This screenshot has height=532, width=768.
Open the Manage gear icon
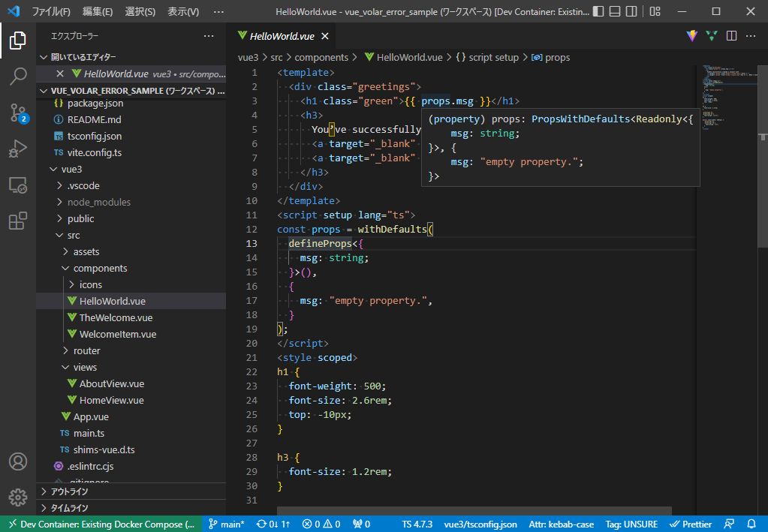[17, 497]
